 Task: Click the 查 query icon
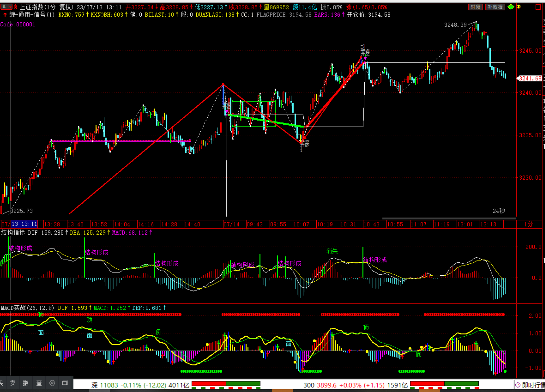coord(39,383)
